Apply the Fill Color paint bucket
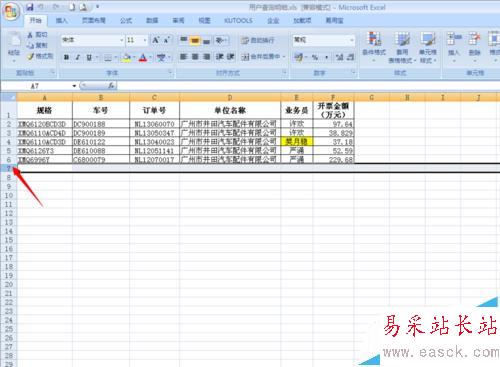Screen dimensions: 500x367 click(x=126, y=58)
